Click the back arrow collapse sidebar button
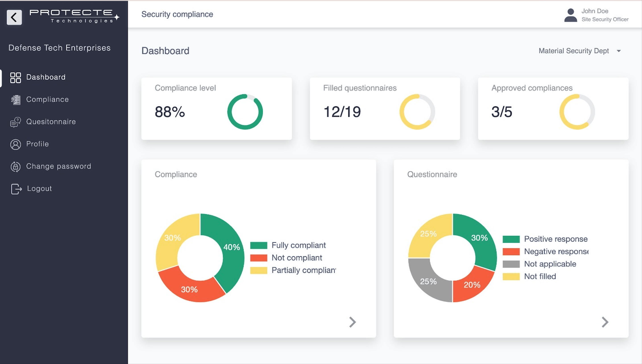 [x=14, y=17]
